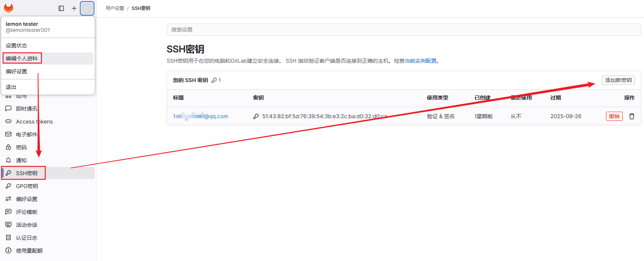Viewport: 644px width, 261px height.
Task: Open the user avatar menu
Action: 87,8
